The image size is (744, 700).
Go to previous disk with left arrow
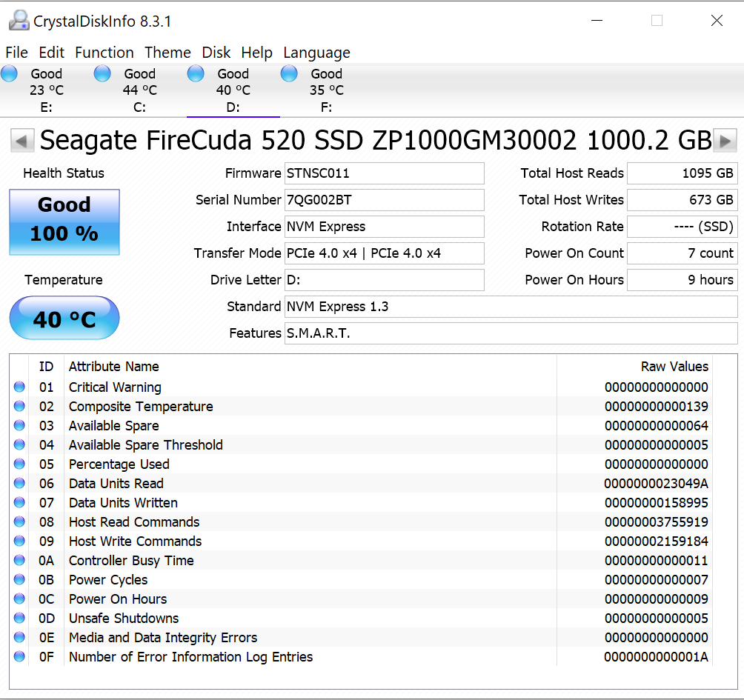click(x=22, y=140)
